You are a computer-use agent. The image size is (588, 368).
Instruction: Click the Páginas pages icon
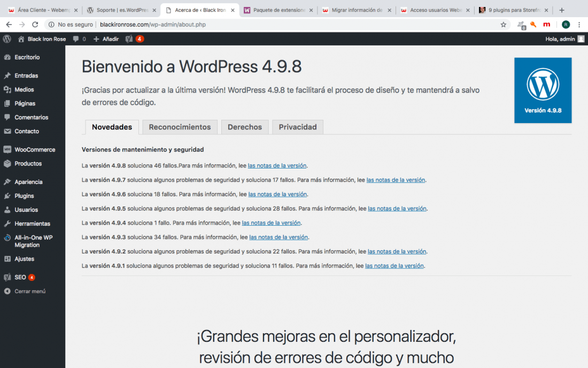(7, 104)
